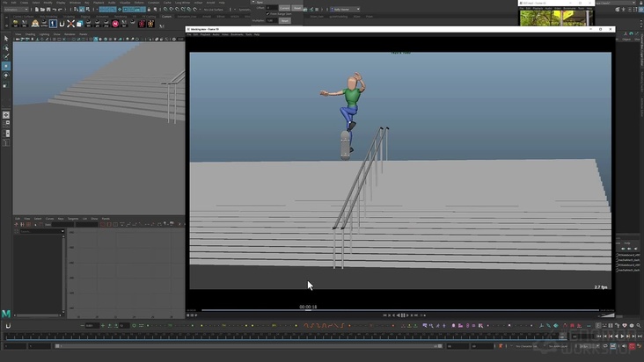This screenshot has height=362, width=644.
Task: Click the Reset button beside Multiplier
Action: pyautogui.click(x=285, y=20)
